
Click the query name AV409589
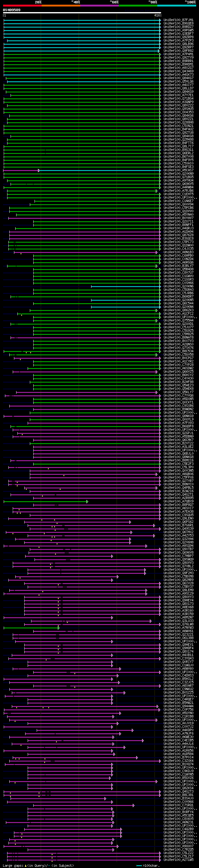[12, 10]
